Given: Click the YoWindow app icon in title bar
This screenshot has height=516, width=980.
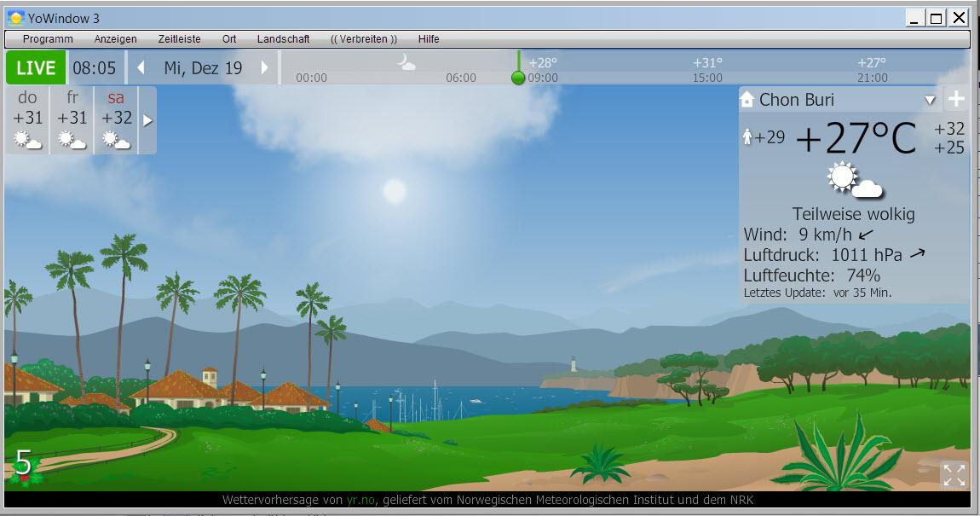Looking at the screenshot, I should tap(15, 18).
